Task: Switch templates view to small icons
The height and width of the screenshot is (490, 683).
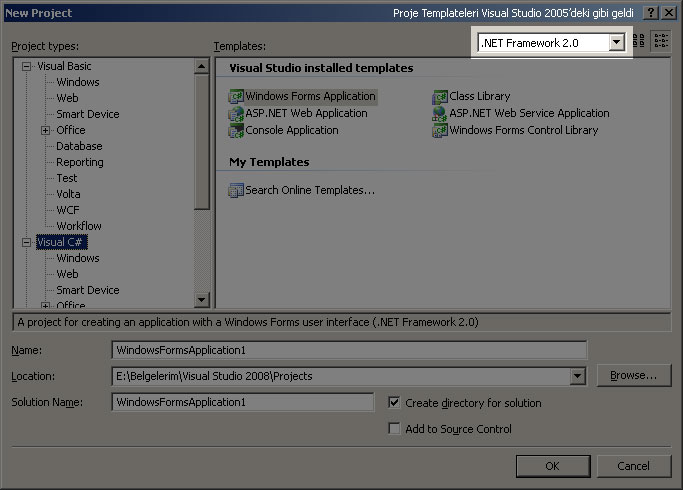Action: point(661,41)
